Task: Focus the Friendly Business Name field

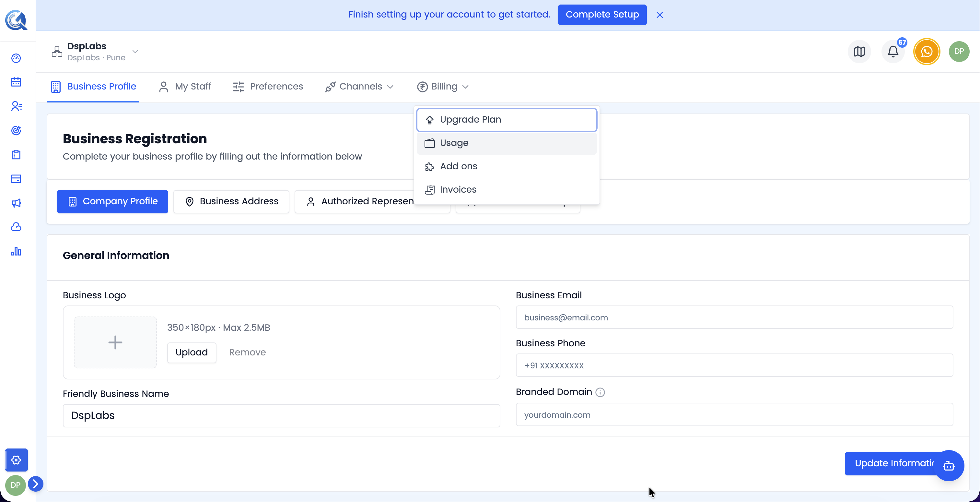Action: click(x=282, y=415)
